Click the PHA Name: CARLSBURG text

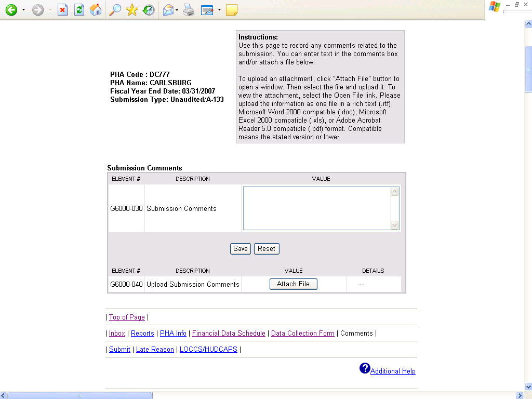[151, 83]
